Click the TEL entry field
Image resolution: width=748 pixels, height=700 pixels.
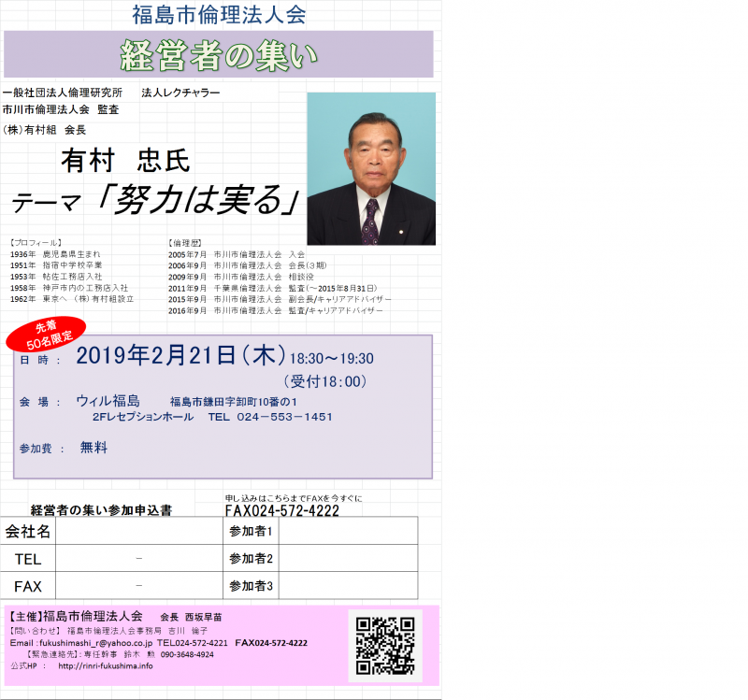(140, 560)
